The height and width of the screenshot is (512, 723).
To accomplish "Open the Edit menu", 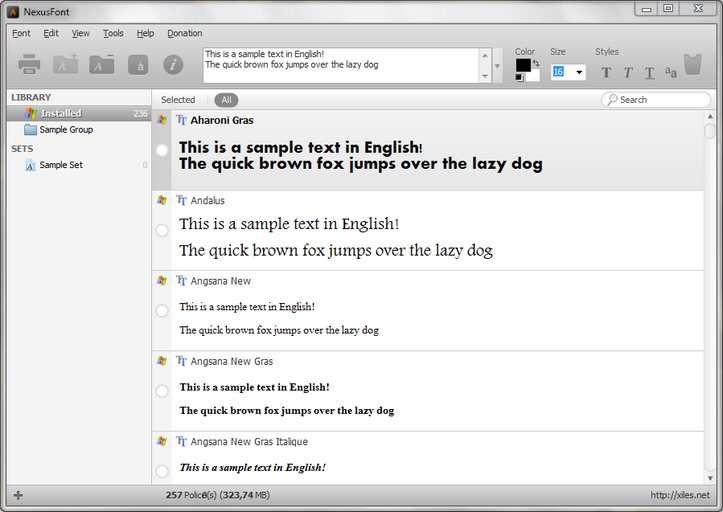I will (51, 33).
